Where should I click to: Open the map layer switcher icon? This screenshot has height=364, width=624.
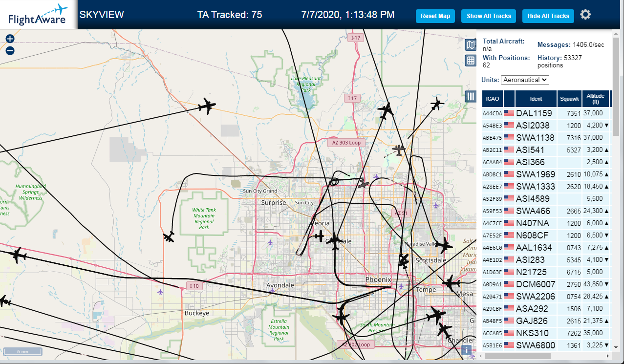tap(470, 45)
